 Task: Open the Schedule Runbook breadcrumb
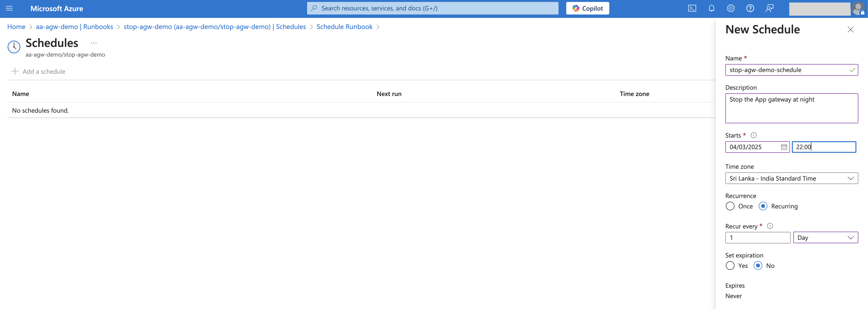[344, 27]
